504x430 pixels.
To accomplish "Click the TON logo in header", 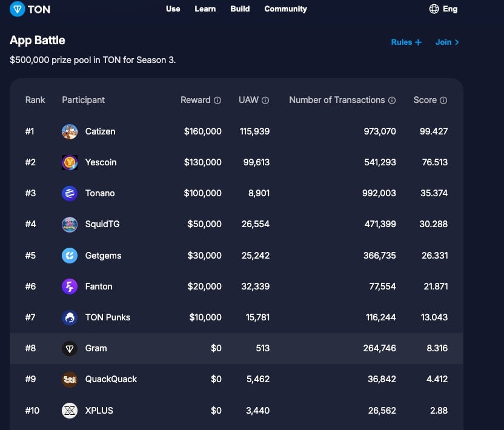I will click(30, 9).
